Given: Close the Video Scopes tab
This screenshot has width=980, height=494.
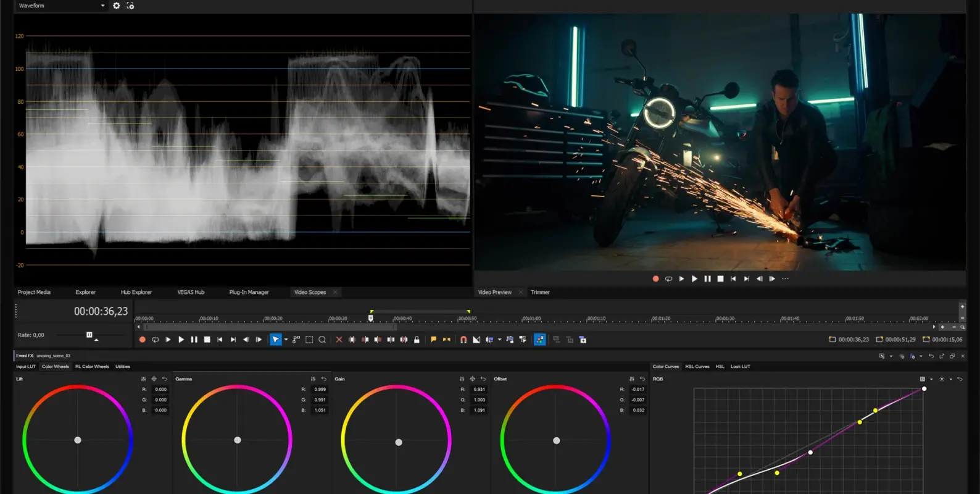Looking at the screenshot, I should [335, 292].
